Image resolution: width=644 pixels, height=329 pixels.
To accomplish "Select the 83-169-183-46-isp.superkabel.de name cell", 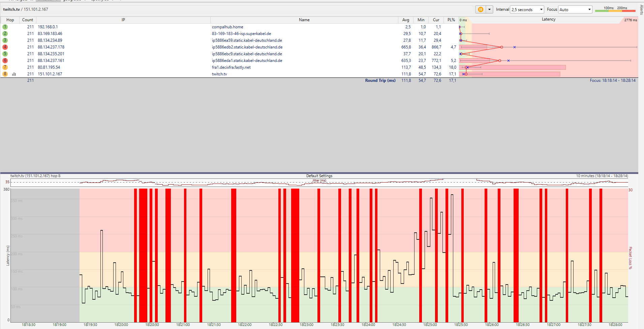I will point(241,34).
